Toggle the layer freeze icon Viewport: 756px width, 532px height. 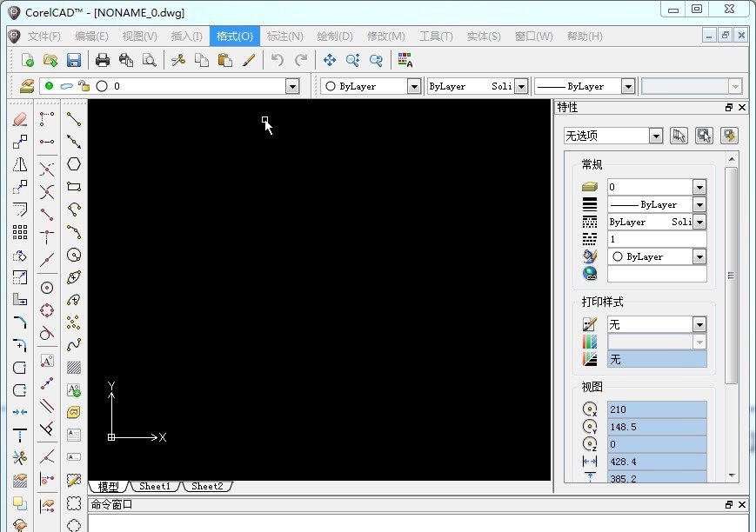point(65,86)
